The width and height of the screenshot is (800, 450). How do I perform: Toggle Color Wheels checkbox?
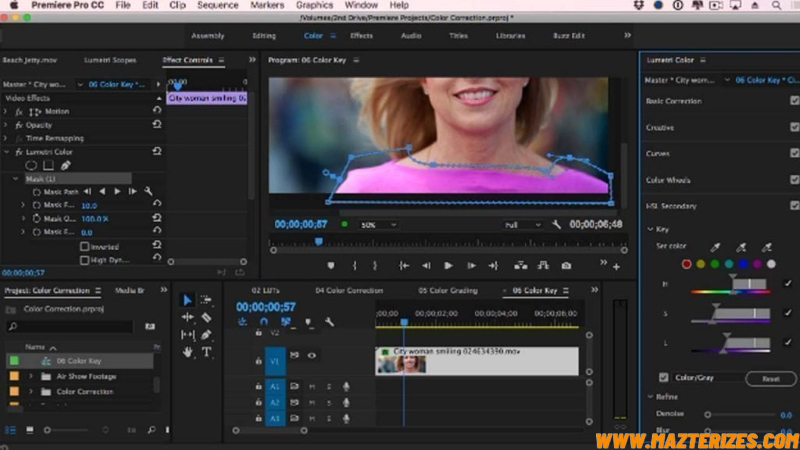tap(794, 180)
